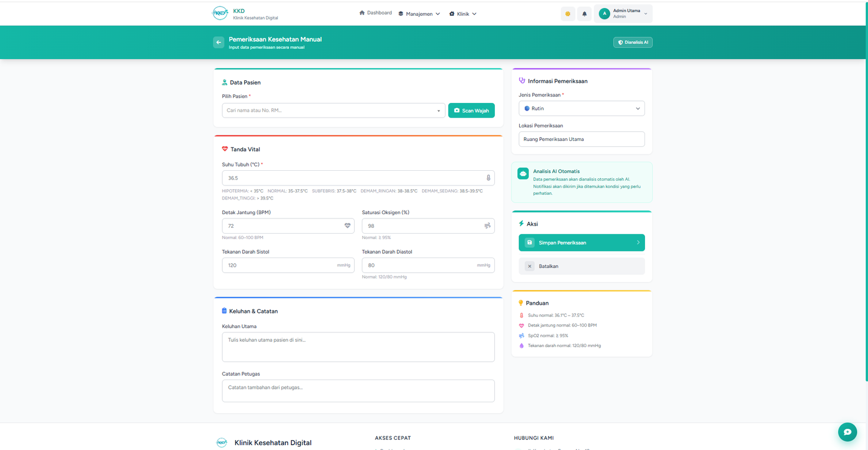This screenshot has width=868, height=450.
Task: Click the 'HUBUNGI KAMI' footer heading
Action: click(534, 438)
